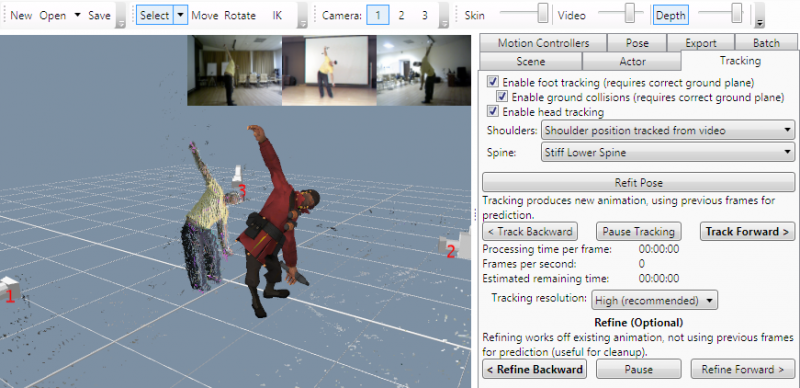Activate the Move tool

(x=205, y=15)
